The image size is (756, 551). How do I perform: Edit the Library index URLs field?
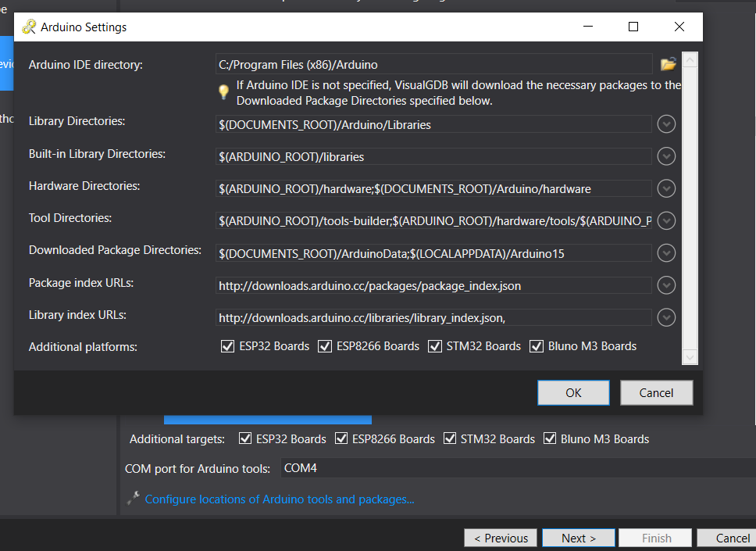coord(433,317)
